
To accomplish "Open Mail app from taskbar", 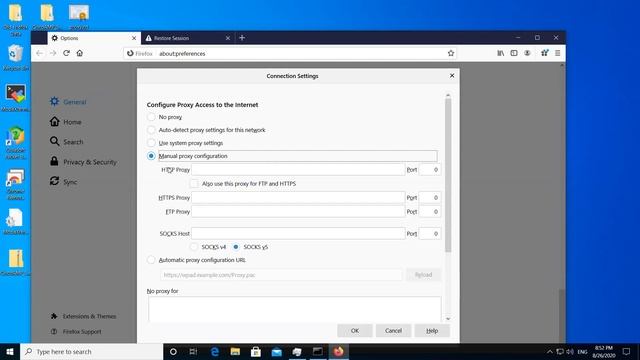I will click(x=277, y=351).
